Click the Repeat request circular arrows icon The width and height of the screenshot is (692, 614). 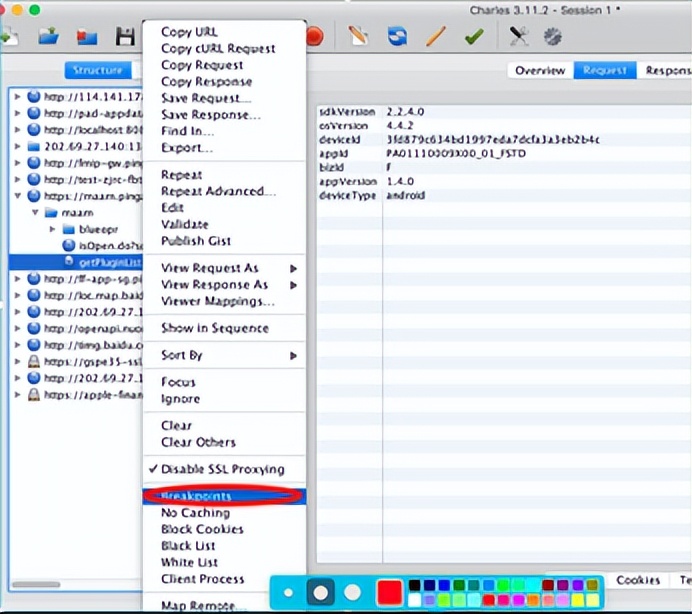click(397, 37)
